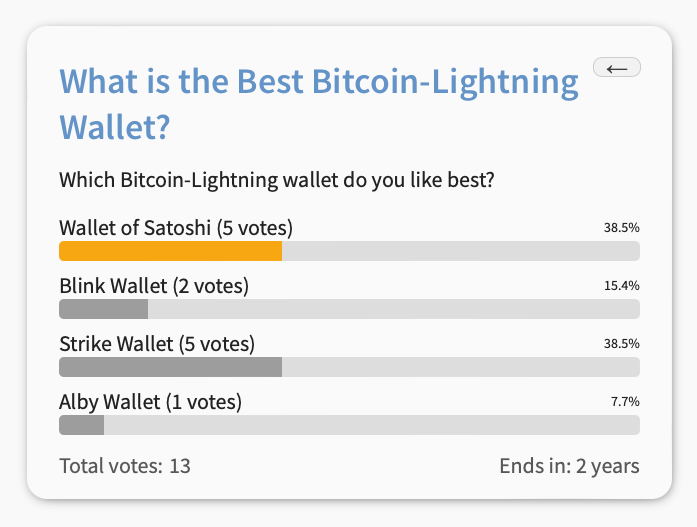Screen dimensions: 697x527
Task: Click the Blink Wallet vote bar
Action: (x=103, y=309)
